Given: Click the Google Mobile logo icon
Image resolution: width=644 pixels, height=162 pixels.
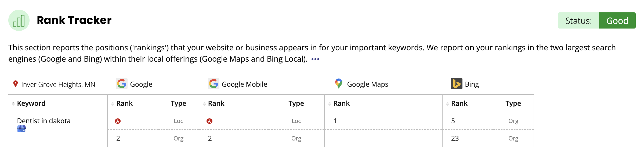Looking at the screenshot, I should click(x=214, y=84).
